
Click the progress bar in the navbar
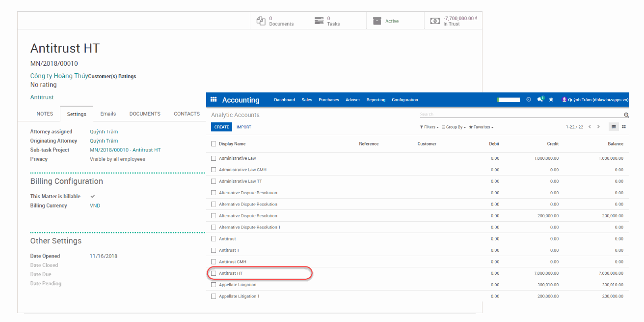[509, 99]
